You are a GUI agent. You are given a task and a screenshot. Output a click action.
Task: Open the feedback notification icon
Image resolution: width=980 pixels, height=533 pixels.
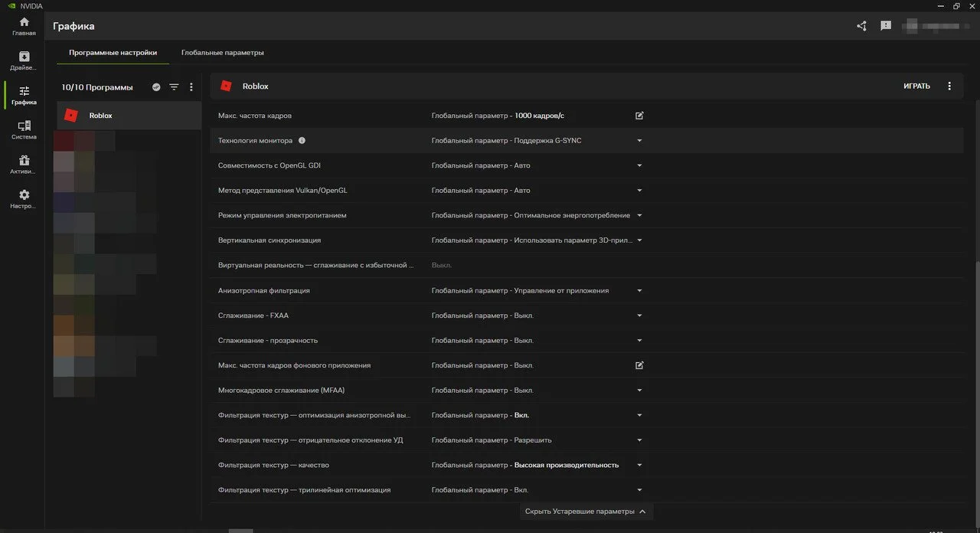(886, 26)
